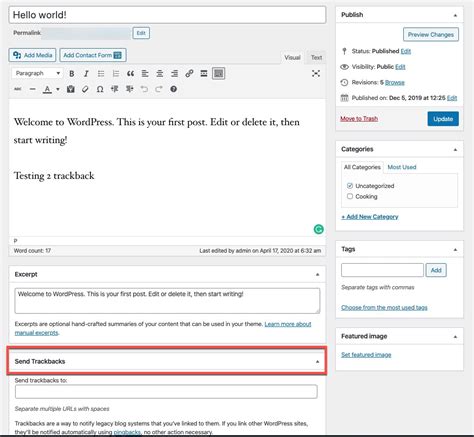Screen dimensions: 474x437
Task: Select the Most Used categories tab
Action: 402,167
